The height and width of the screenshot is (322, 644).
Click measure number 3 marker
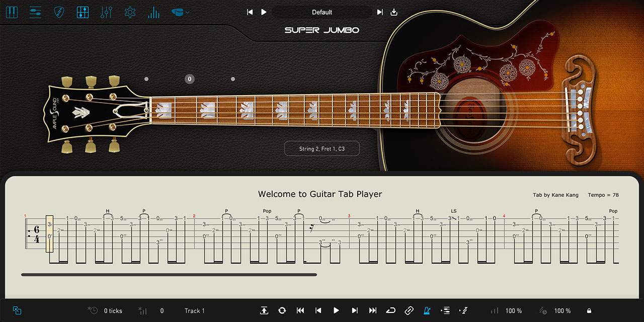[349, 216]
